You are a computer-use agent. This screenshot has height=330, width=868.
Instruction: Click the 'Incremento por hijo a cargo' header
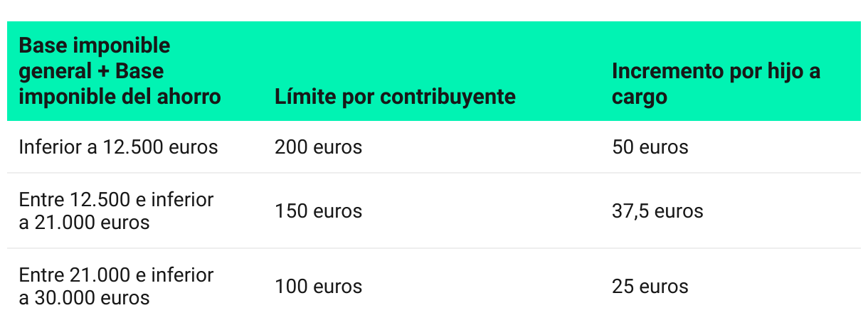[716, 84]
